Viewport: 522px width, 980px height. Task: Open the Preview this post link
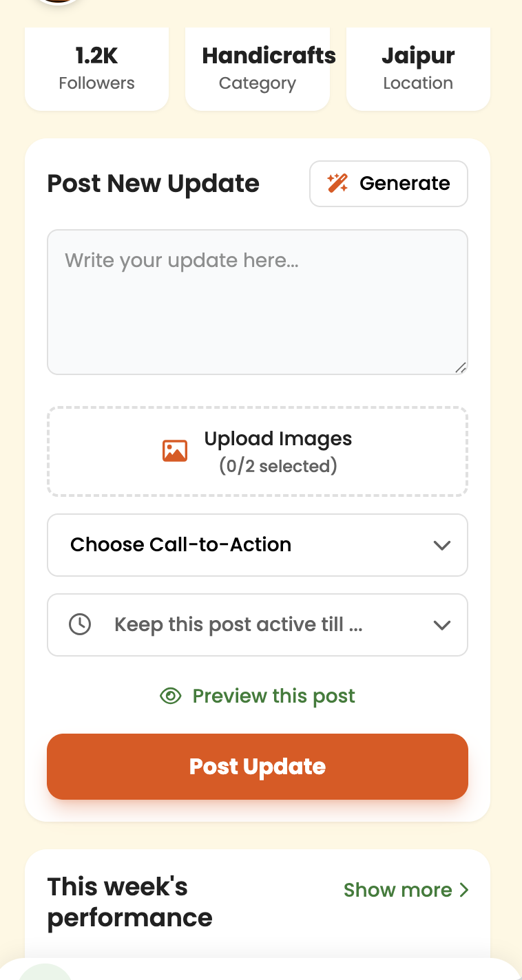tap(273, 696)
